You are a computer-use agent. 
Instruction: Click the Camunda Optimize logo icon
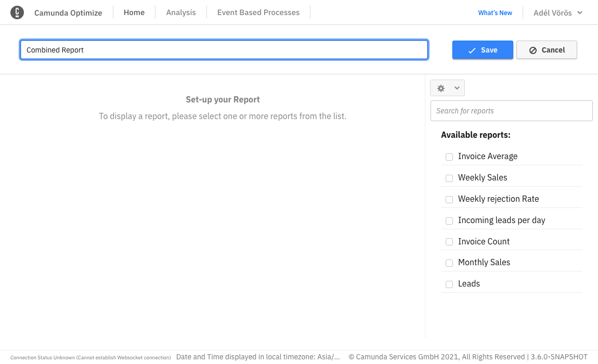click(17, 12)
